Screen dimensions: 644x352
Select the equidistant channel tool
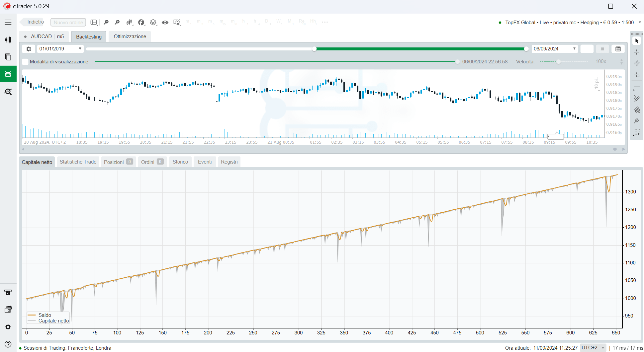pos(637,110)
